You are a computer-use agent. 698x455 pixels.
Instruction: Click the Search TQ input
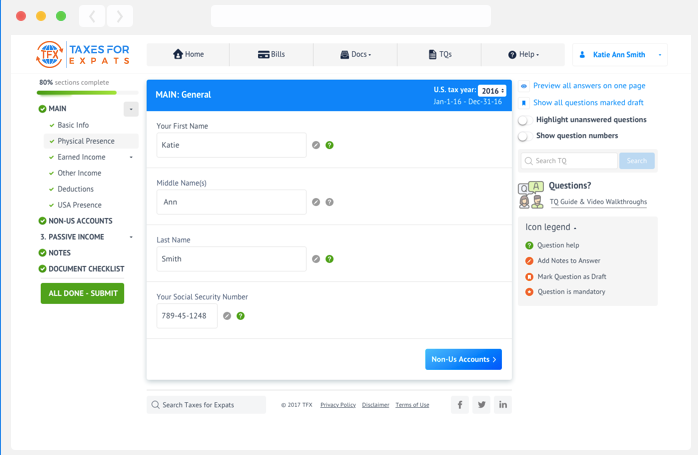(x=569, y=161)
